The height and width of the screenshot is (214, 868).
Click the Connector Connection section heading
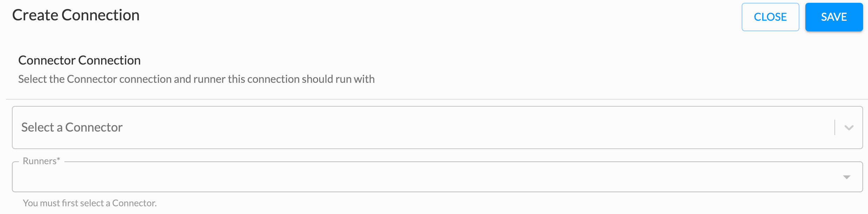pos(79,60)
